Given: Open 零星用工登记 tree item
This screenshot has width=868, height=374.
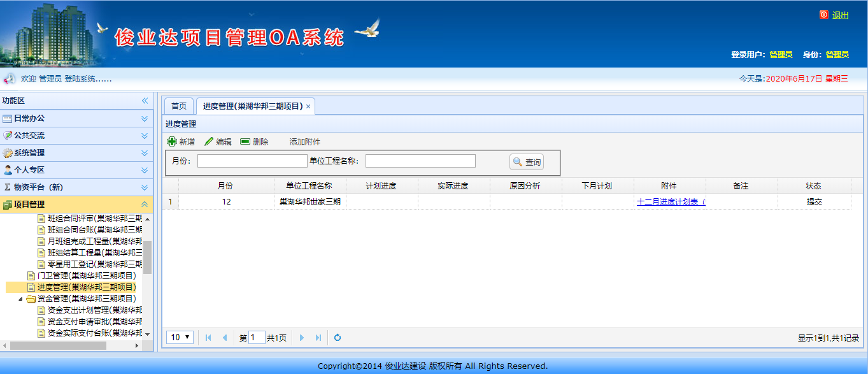Looking at the screenshot, I should click(95, 264).
